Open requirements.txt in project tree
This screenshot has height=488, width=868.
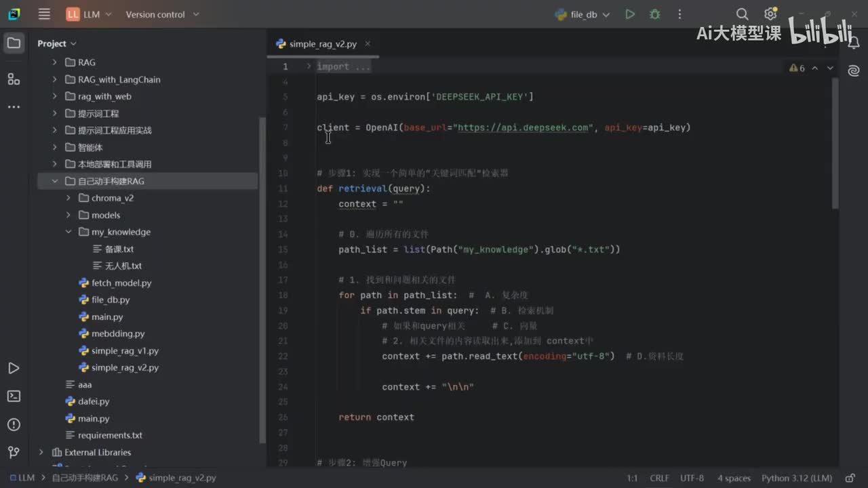pos(110,435)
